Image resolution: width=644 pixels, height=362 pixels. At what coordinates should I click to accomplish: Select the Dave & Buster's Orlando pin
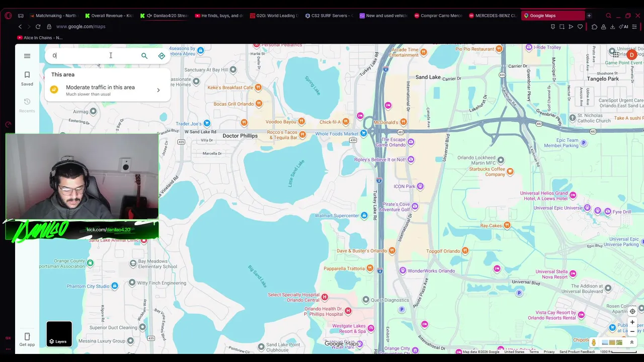392,250
